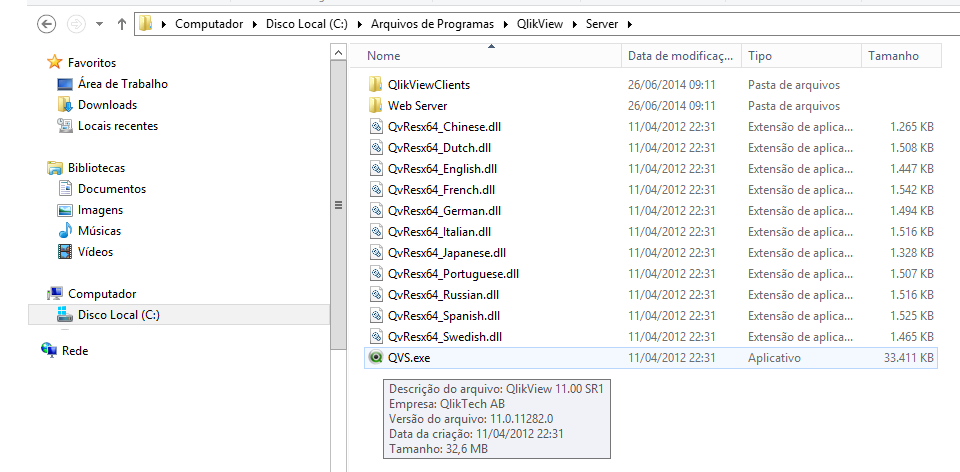Select QvResx64_Chinese.dll file icon
This screenshot has width=960, height=472.
click(376, 127)
